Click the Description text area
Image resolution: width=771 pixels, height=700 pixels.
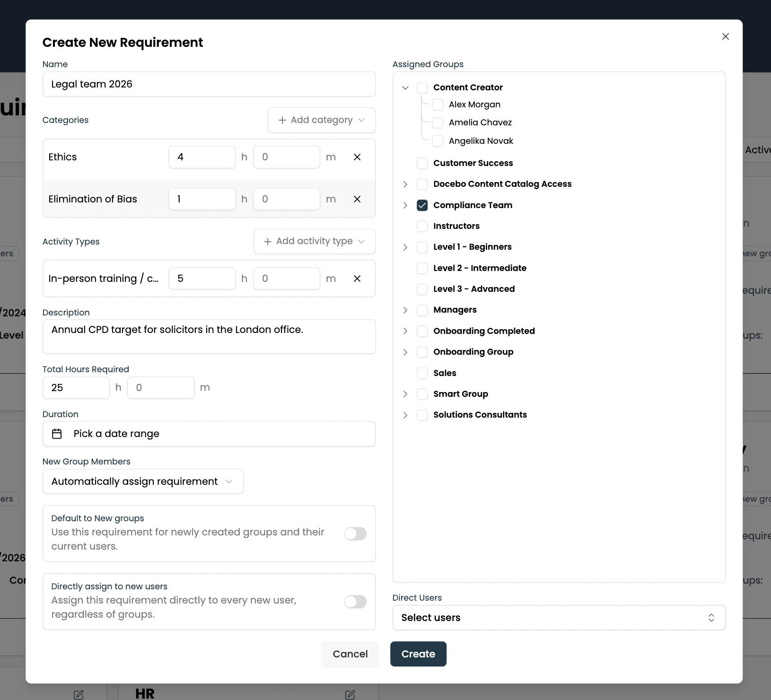point(209,337)
